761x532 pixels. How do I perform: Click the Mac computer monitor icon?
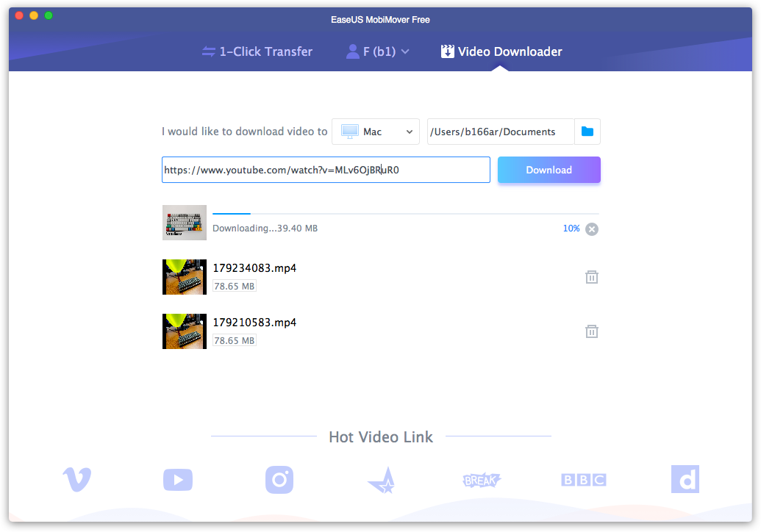349,132
